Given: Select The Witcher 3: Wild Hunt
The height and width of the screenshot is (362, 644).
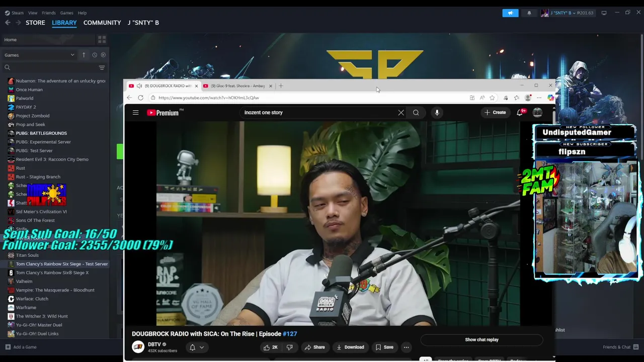Looking at the screenshot, I should (x=42, y=316).
